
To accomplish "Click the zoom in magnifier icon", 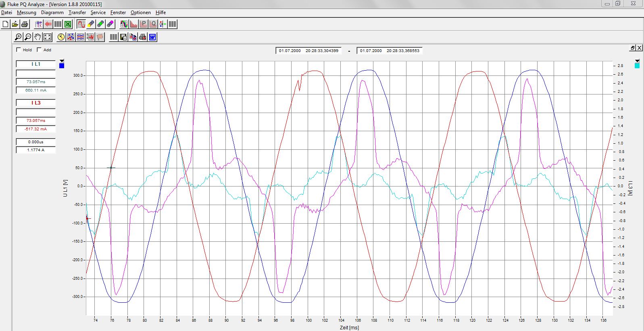I will click(x=18, y=37).
